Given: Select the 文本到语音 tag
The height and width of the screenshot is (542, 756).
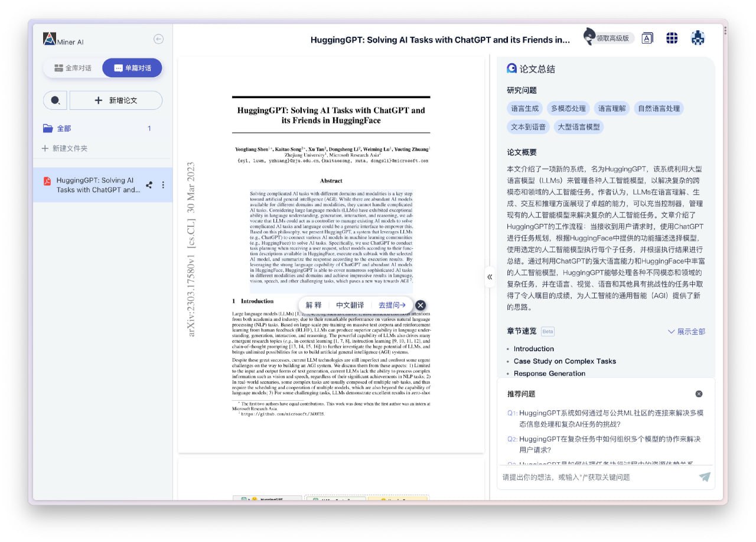Looking at the screenshot, I should (x=528, y=126).
